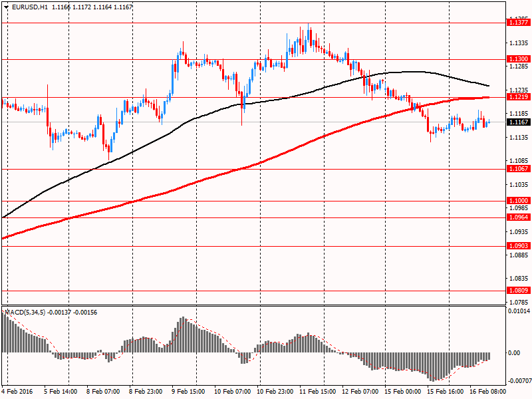Select the 1.0835 price scale value
532x399 pixels.
[519, 279]
